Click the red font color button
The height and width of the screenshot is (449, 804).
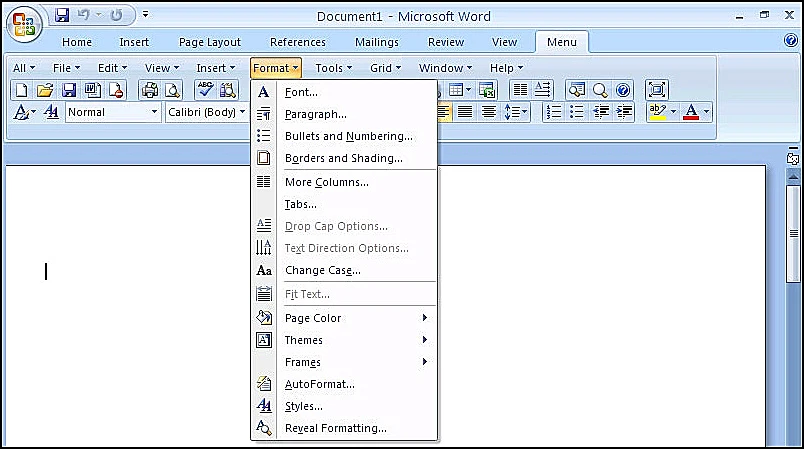[x=691, y=112]
